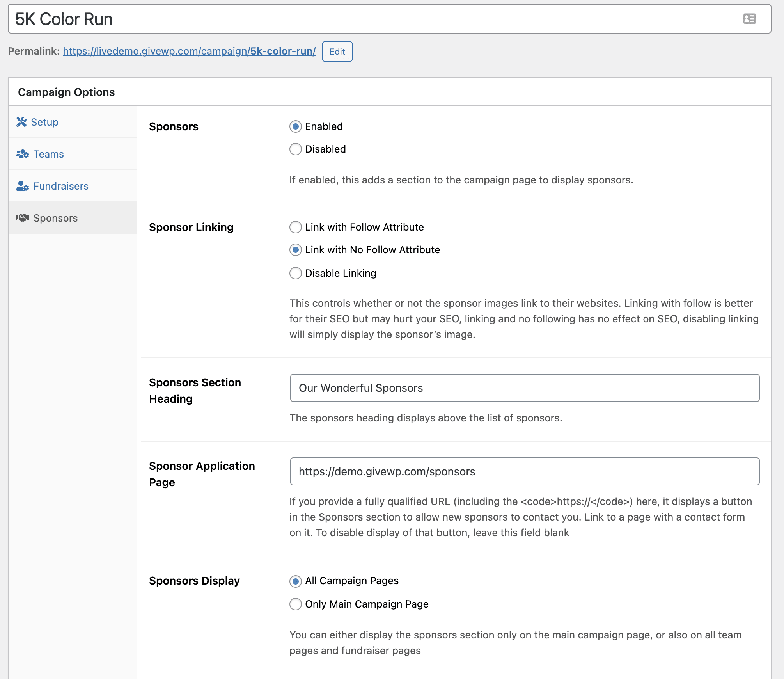Click the Campaign Options panel header
This screenshot has width=784, height=679.
click(389, 92)
